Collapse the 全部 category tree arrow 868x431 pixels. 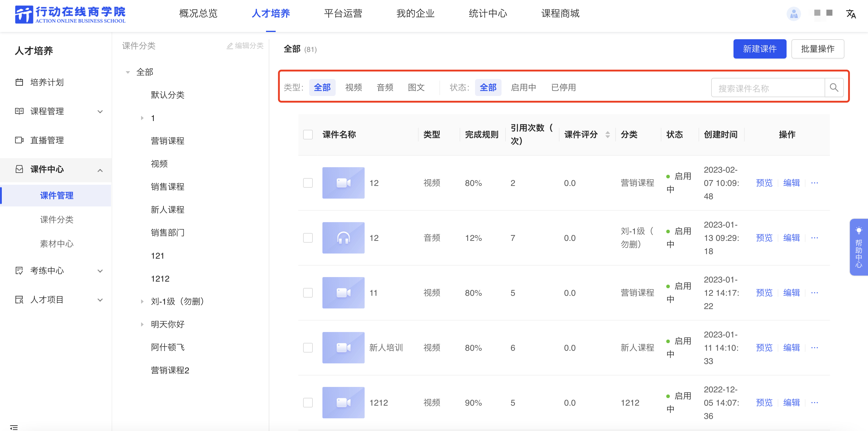128,72
